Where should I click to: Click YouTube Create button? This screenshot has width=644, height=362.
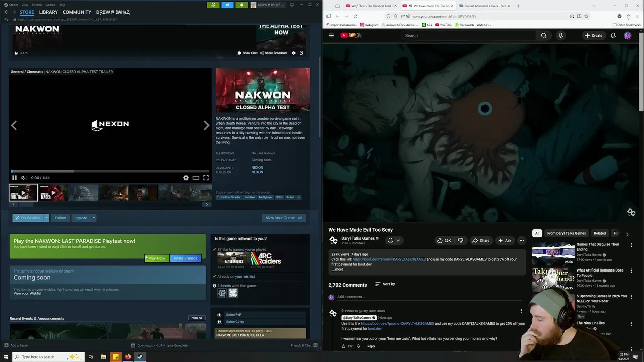pyautogui.click(x=593, y=35)
